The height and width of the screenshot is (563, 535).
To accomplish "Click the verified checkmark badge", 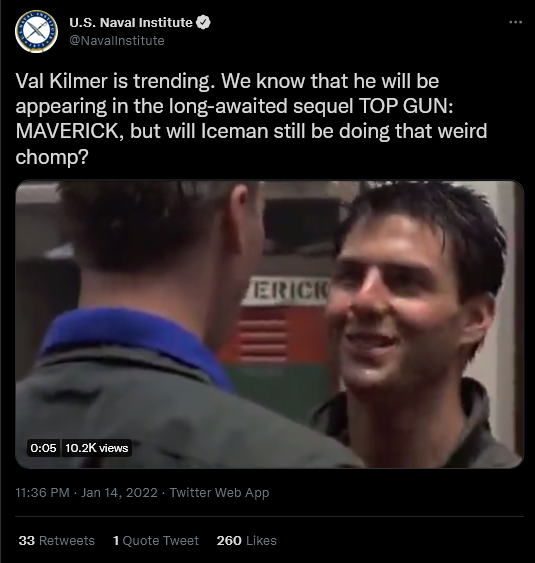I will pos(204,22).
